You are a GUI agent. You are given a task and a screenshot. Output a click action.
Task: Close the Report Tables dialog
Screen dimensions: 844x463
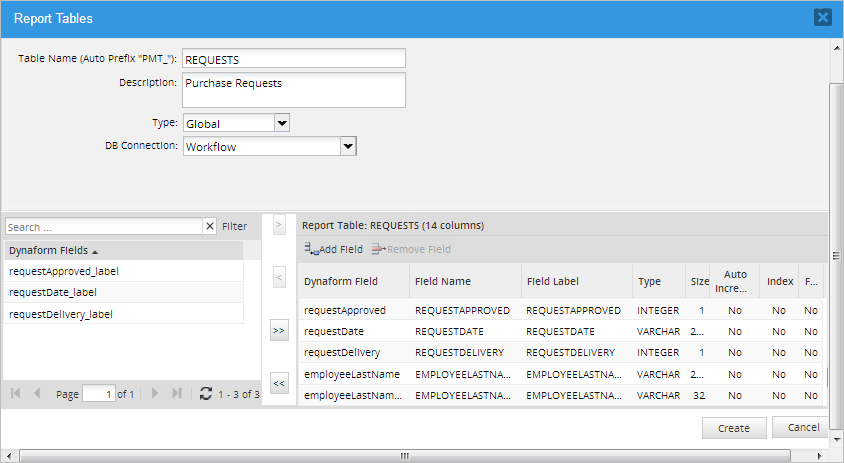pos(823,17)
